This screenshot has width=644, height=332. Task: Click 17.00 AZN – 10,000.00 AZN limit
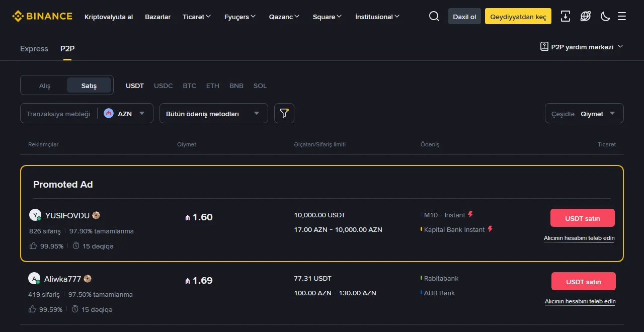point(338,229)
